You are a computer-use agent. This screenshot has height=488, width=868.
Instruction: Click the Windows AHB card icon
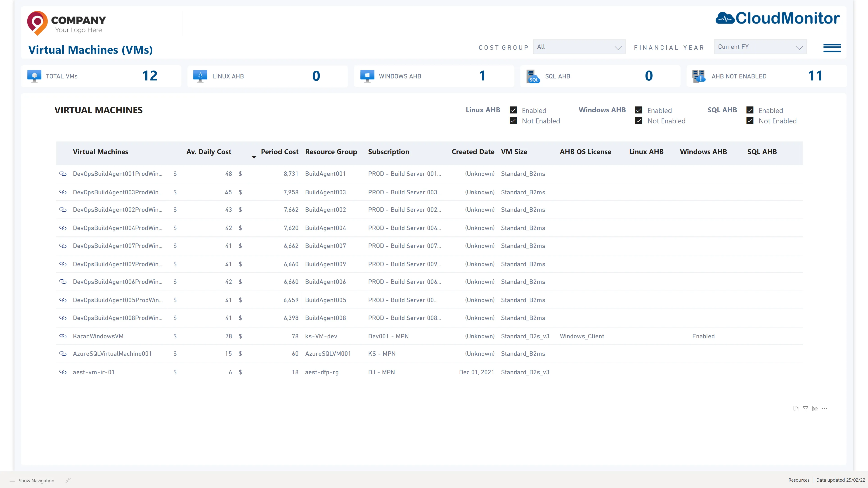pyautogui.click(x=367, y=76)
